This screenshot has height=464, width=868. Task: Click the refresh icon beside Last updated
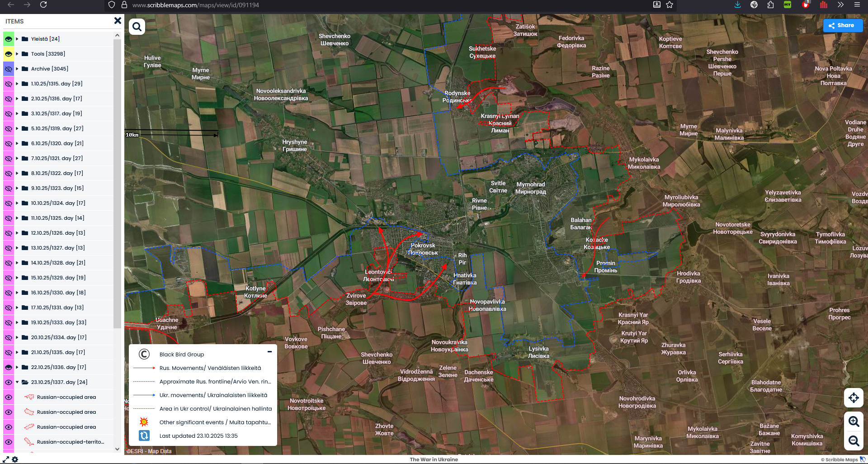click(x=144, y=436)
